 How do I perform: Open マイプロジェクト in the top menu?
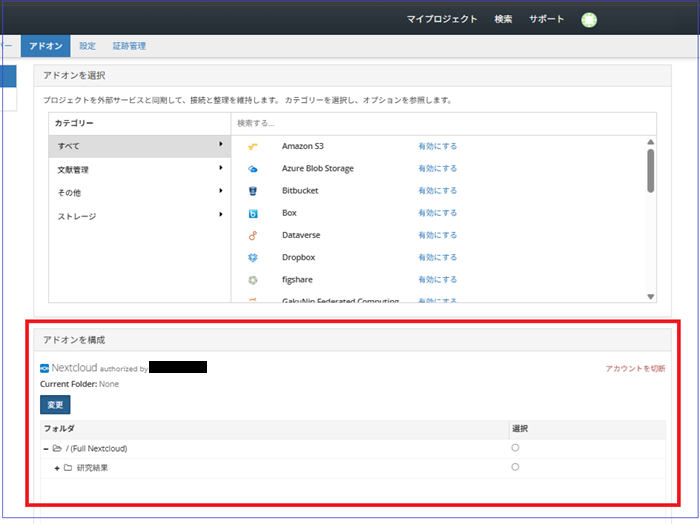tap(442, 19)
